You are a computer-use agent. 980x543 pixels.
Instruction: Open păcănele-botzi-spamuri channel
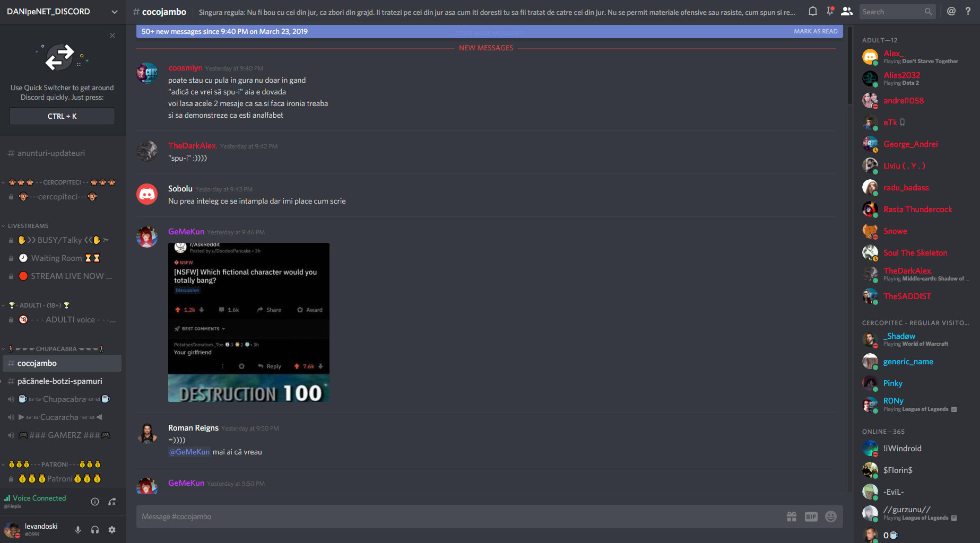[x=62, y=381]
